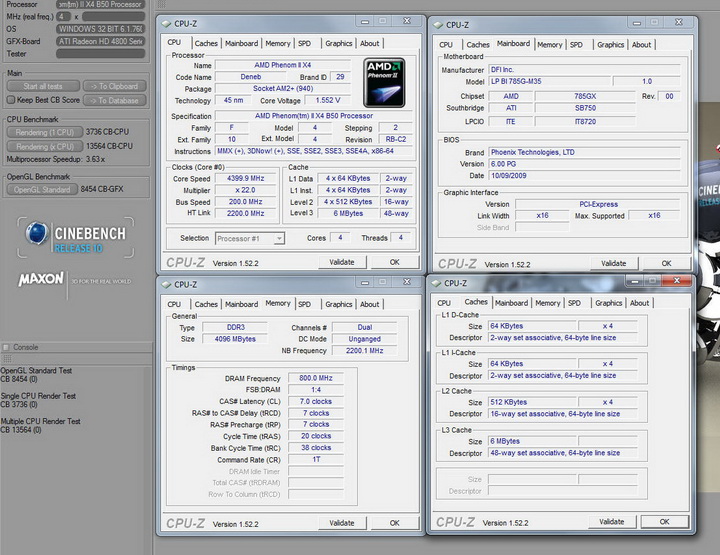Open Graphics tab in the Caches window

(x=608, y=303)
